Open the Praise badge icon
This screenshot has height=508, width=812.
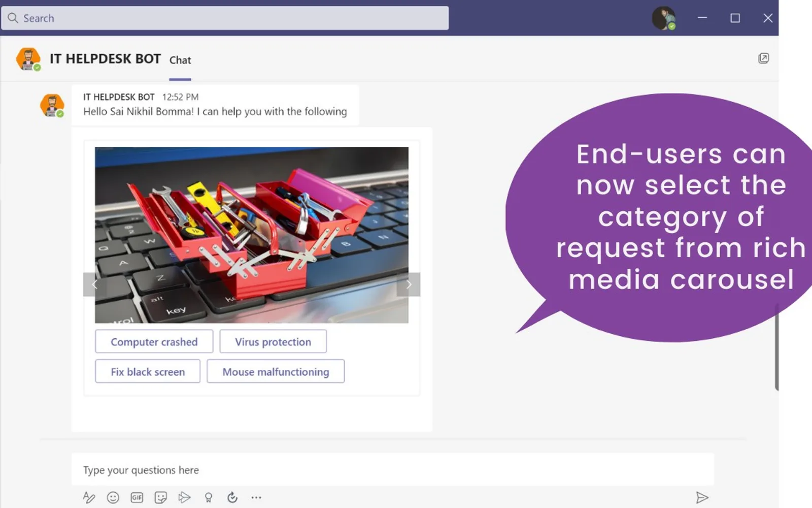208,497
